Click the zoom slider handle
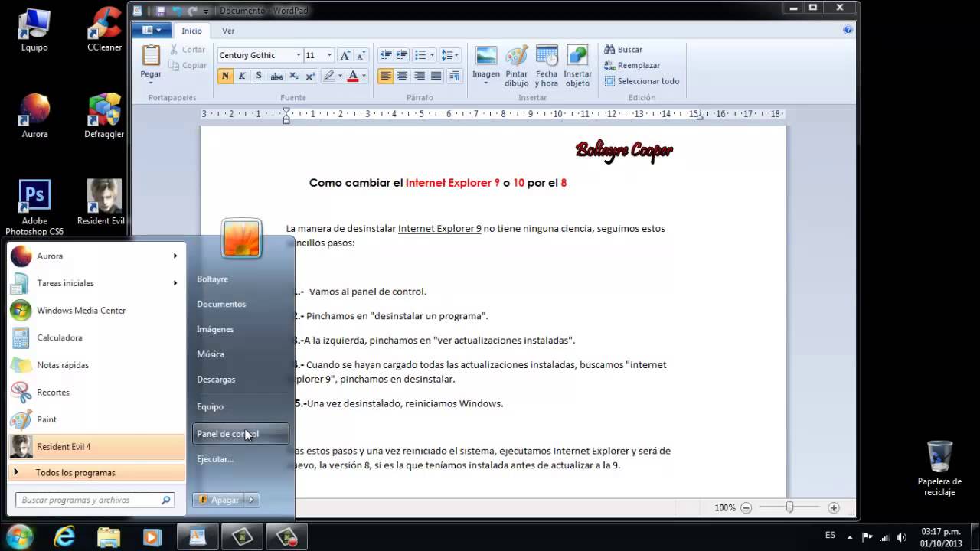 click(x=789, y=507)
